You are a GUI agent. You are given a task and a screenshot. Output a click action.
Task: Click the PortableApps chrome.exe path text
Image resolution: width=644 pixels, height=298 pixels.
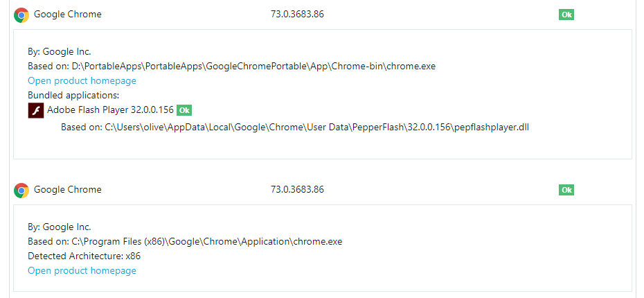click(254, 66)
